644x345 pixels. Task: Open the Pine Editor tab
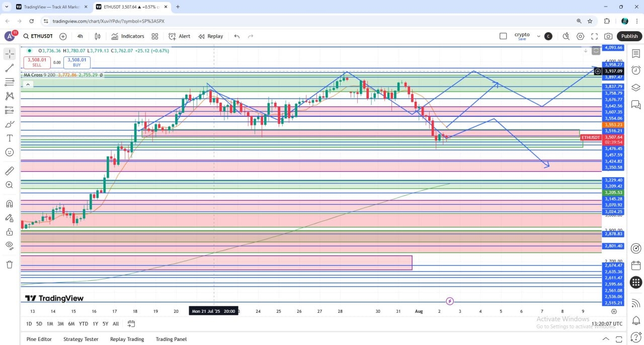pyautogui.click(x=39, y=339)
